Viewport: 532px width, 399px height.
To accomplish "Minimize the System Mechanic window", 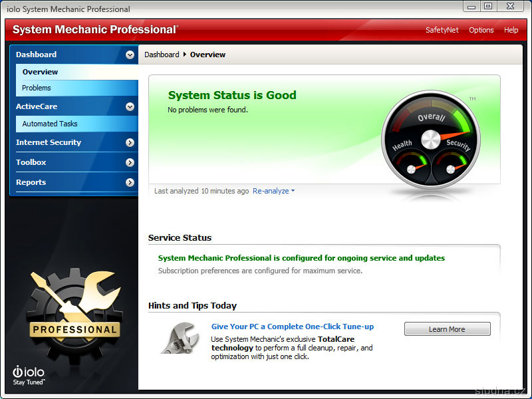I will tap(471, 7).
